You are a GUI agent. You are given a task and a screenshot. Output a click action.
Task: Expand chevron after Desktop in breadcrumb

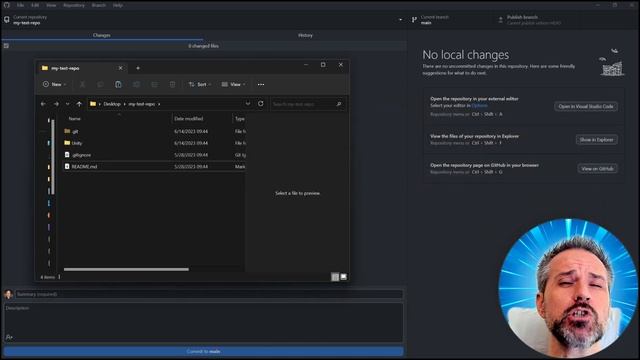(124, 104)
